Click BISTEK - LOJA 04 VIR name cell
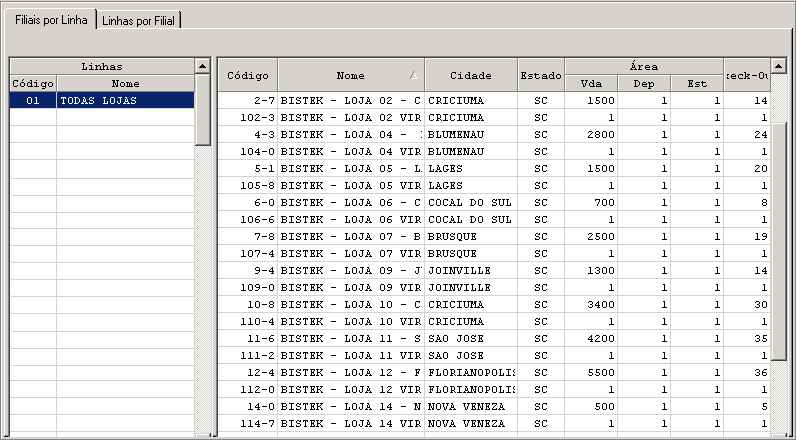Image resolution: width=797 pixels, height=441 pixels. (x=351, y=151)
